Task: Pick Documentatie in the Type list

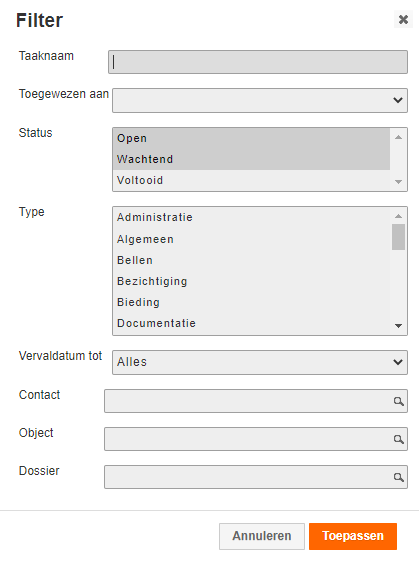Action: pyautogui.click(x=251, y=323)
